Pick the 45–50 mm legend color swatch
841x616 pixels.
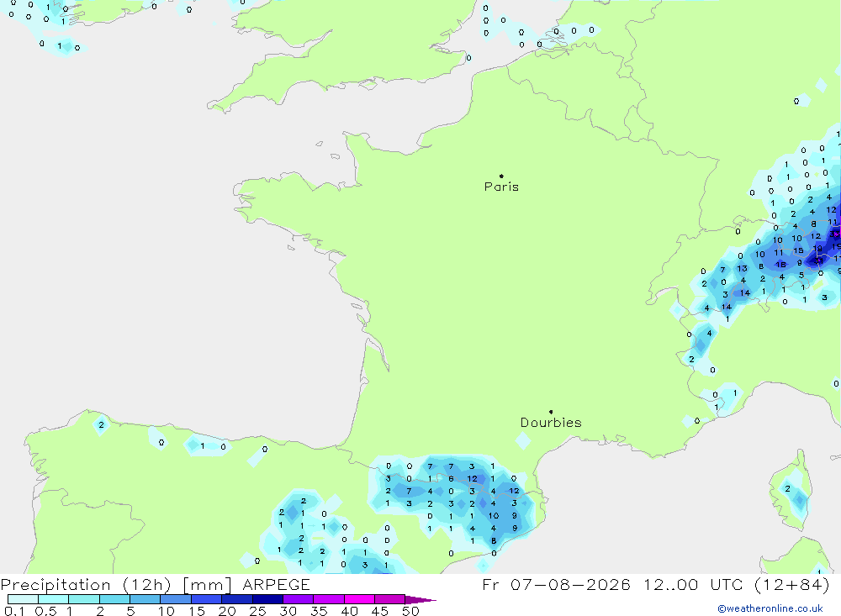click(390, 599)
